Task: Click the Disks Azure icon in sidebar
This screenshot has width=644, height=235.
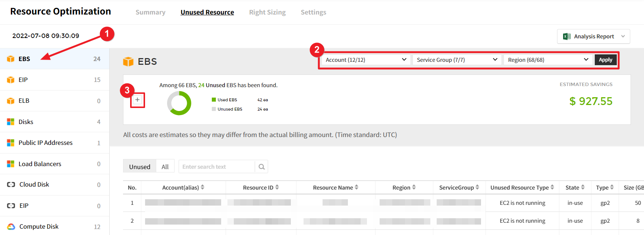Action: tap(11, 122)
